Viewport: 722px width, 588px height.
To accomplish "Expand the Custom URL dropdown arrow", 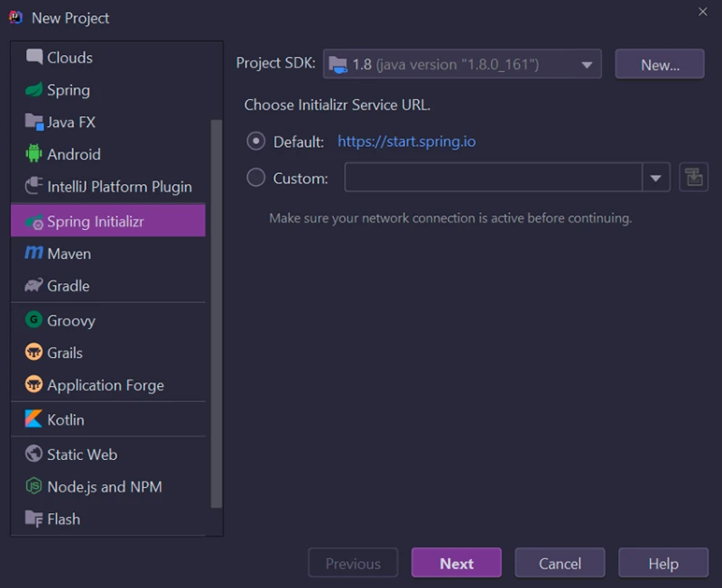I will (x=656, y=178).
